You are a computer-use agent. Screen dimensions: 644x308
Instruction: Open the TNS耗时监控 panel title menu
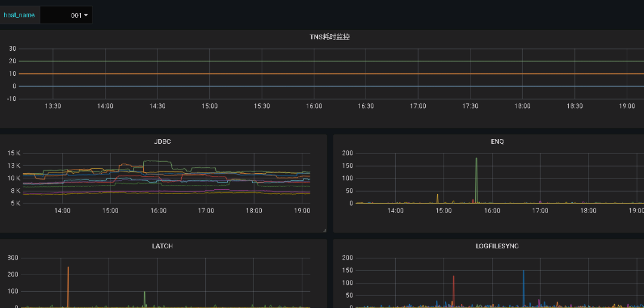pyautogui.click(x=329, y=37)
